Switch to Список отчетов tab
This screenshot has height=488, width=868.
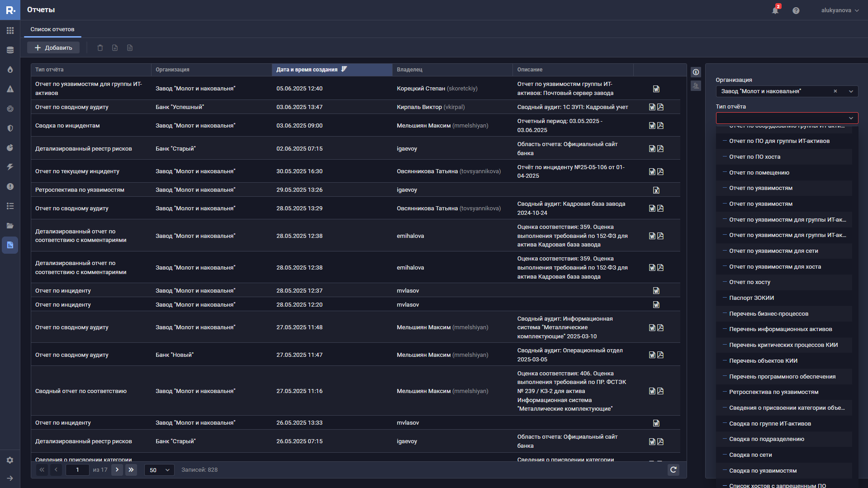click(52, 29)
